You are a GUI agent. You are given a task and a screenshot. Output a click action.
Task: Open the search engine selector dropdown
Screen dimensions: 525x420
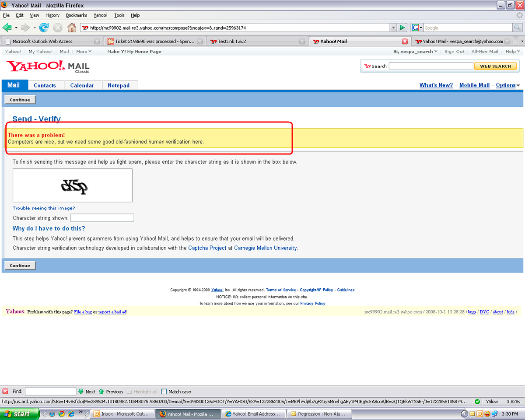click(416, 27)
